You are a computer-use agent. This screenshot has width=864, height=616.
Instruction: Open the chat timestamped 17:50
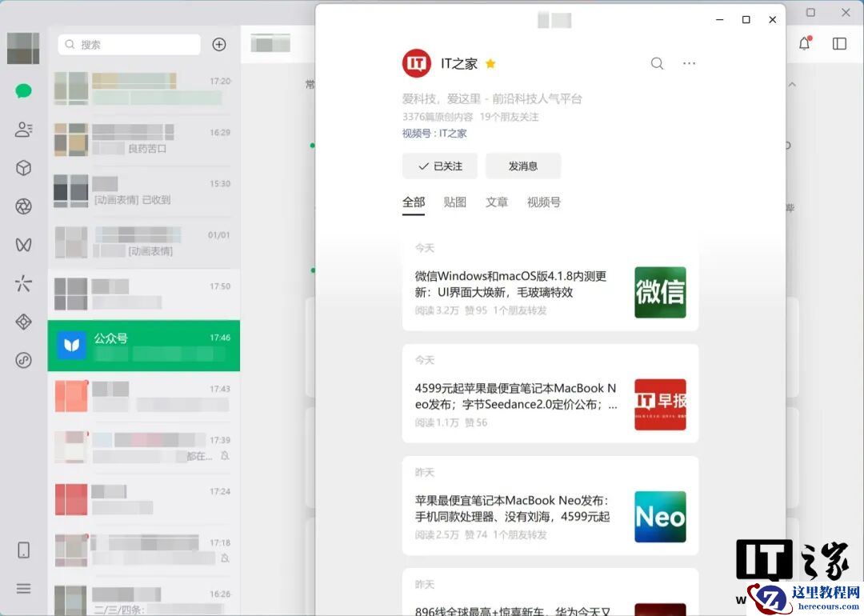[144, 294]
